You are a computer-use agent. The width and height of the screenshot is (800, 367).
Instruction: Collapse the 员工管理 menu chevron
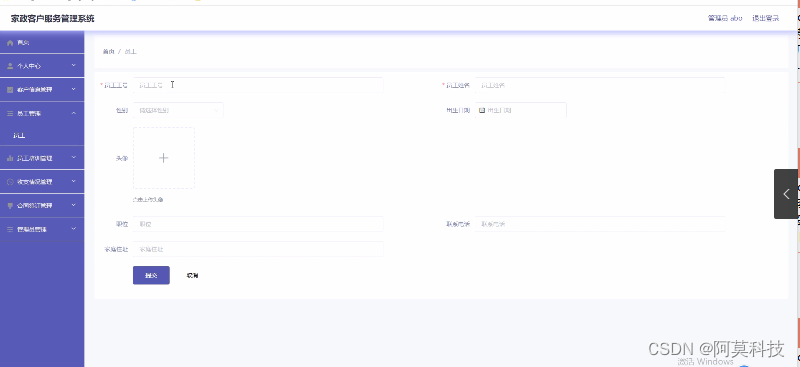pyautogui.click(x=73, y=113)
